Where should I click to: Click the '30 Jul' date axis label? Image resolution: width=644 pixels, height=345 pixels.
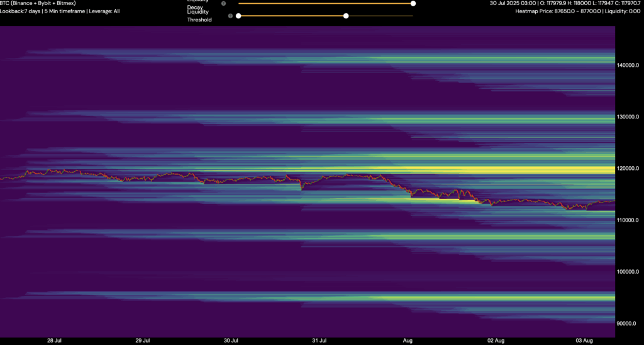231,341
